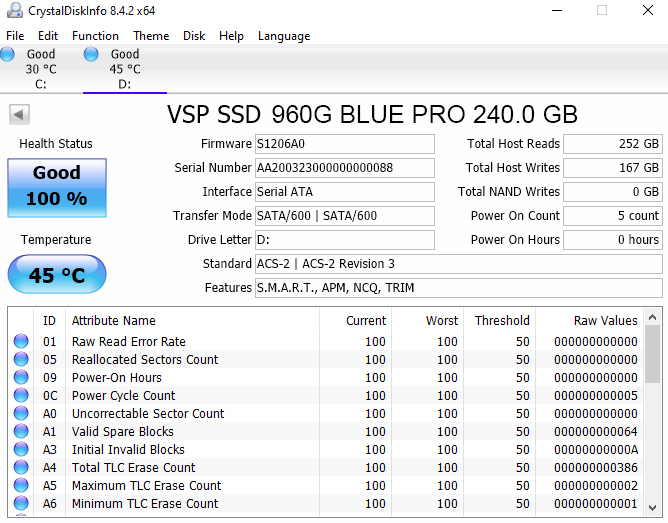Click the Serial Number field
Screen dimensions: 668x523
(x=345, y=168)
